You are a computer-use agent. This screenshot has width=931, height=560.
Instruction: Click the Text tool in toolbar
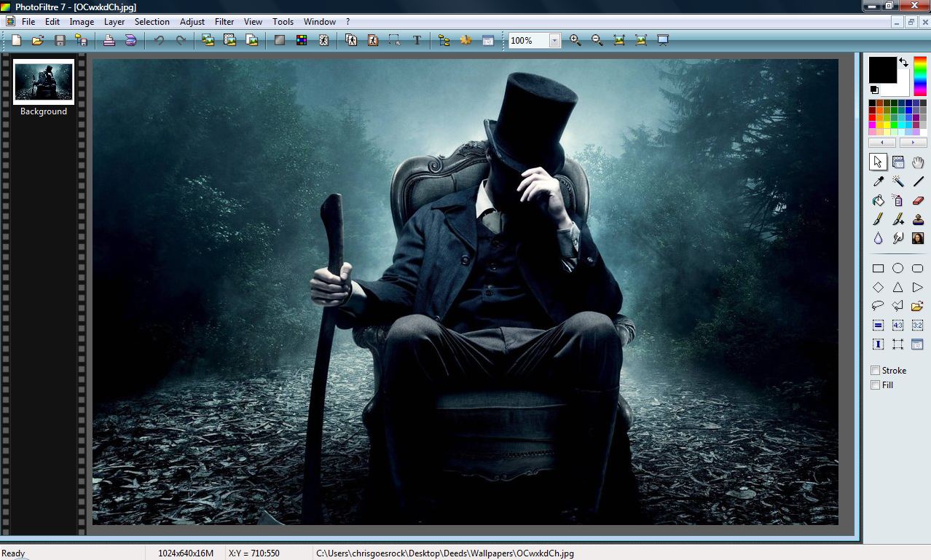point(417,41)
